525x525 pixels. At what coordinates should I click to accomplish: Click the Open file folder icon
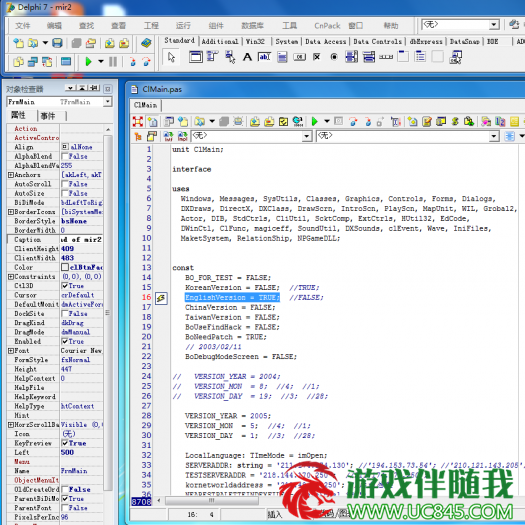(33, 43)
